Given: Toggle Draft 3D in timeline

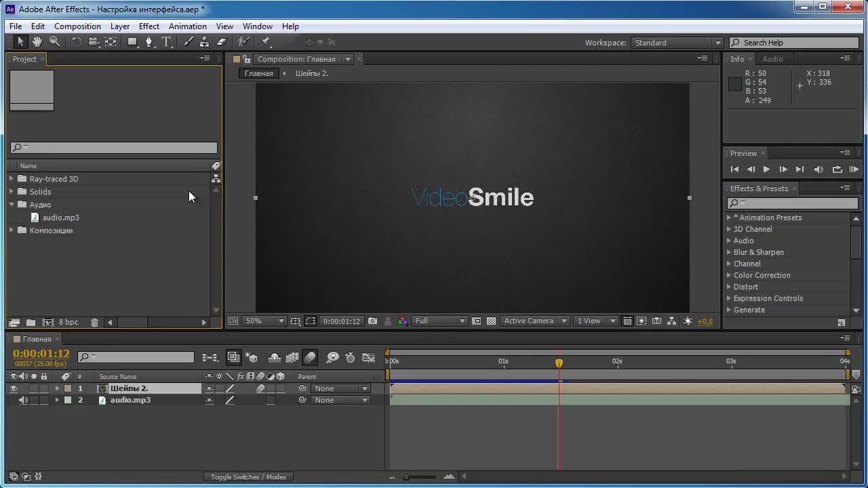Looking at the screenshot, I should click(x=252, y=357).
